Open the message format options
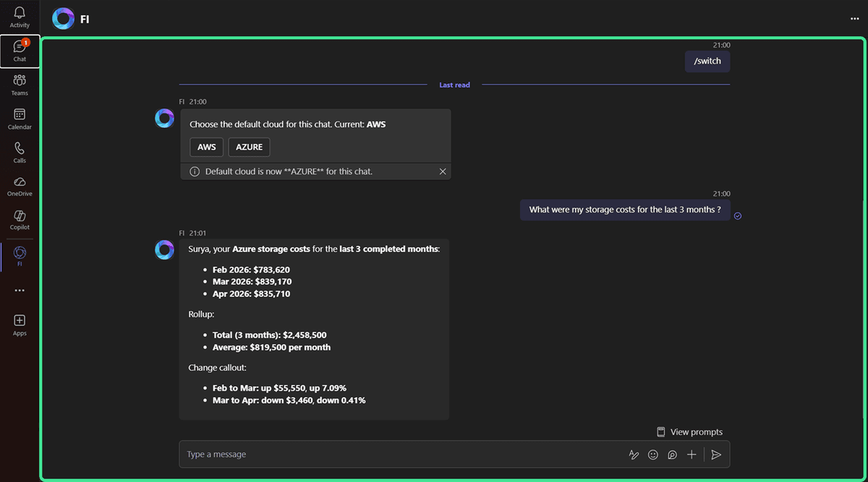868x482 pixels. pos(634,454)
